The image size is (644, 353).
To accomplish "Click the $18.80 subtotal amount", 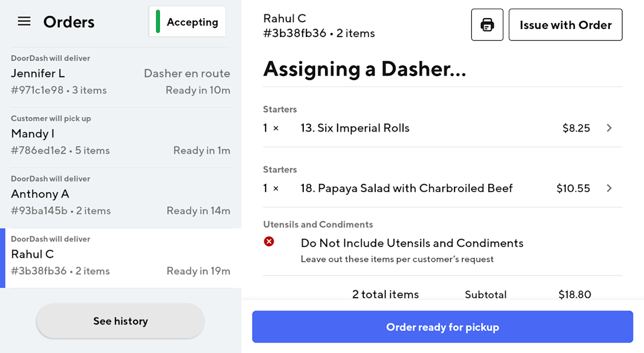I will [x=574, y=294].
